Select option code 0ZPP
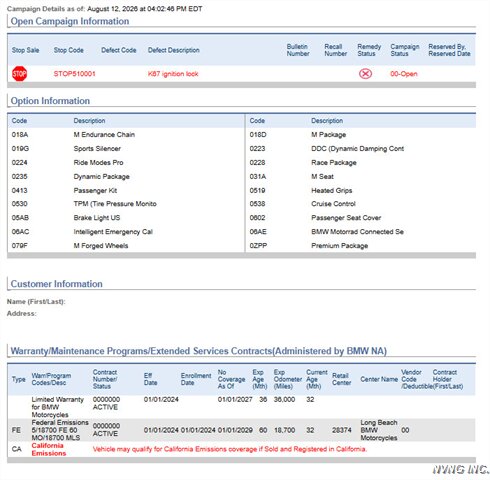Image resolution: width=490 pixels, height=480 pixels. click(258, 246)
